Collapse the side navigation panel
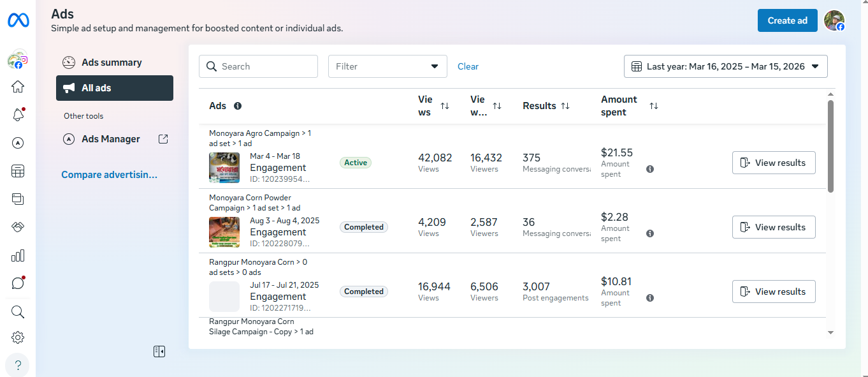 [x=159, y=351]
